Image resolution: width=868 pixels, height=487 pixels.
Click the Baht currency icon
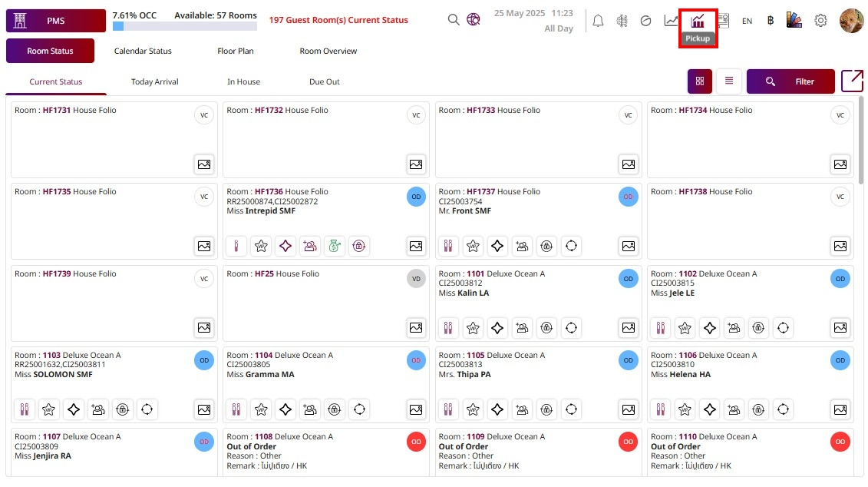770,21
